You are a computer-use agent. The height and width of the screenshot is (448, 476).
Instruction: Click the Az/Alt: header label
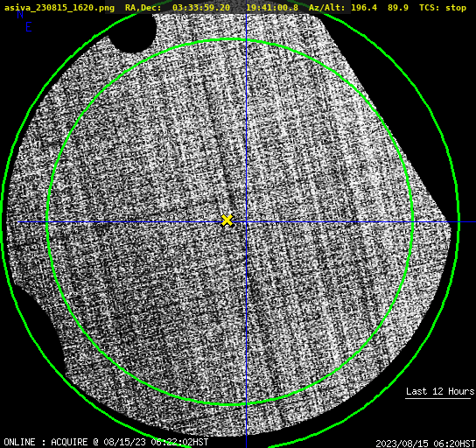[x=327, y=8]
